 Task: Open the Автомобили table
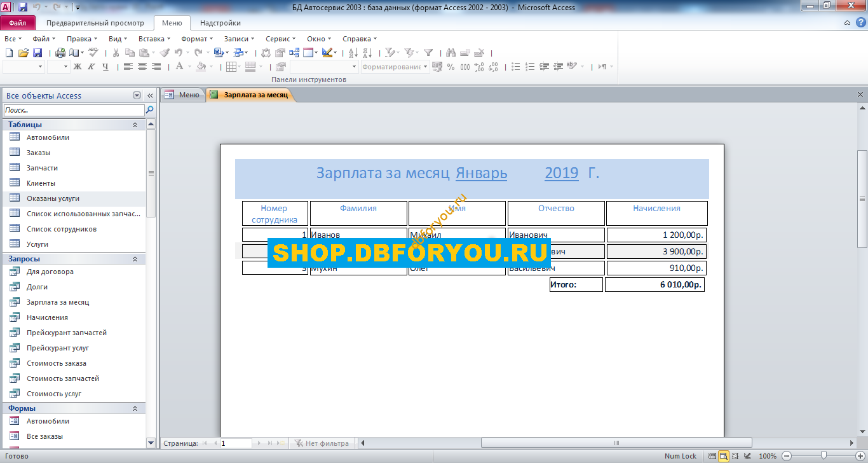[x=74, y=137]
